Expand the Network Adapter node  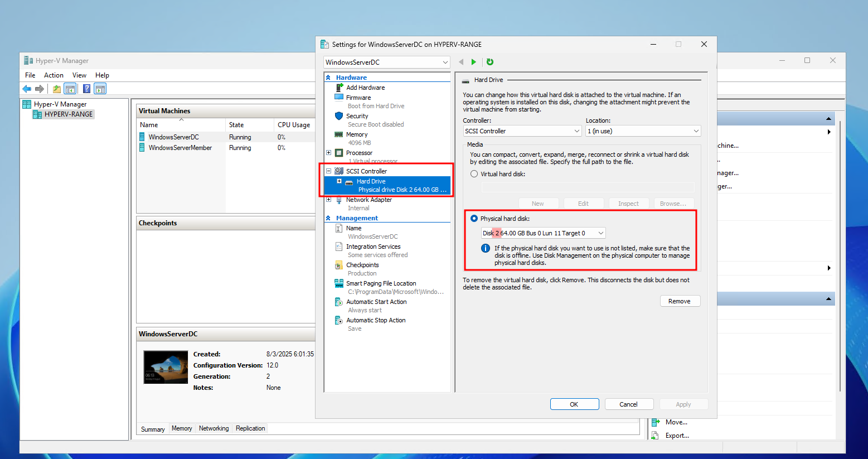[x=328, y=200]
